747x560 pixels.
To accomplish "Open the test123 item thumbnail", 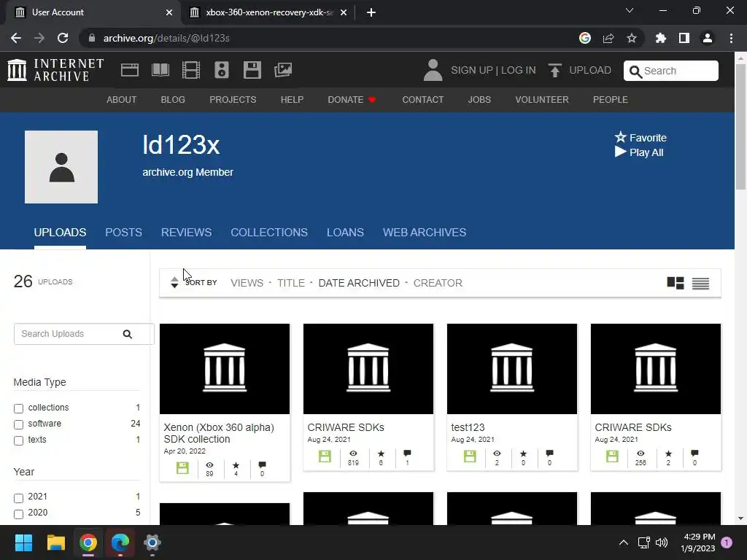I will click(x=511, y=368).
